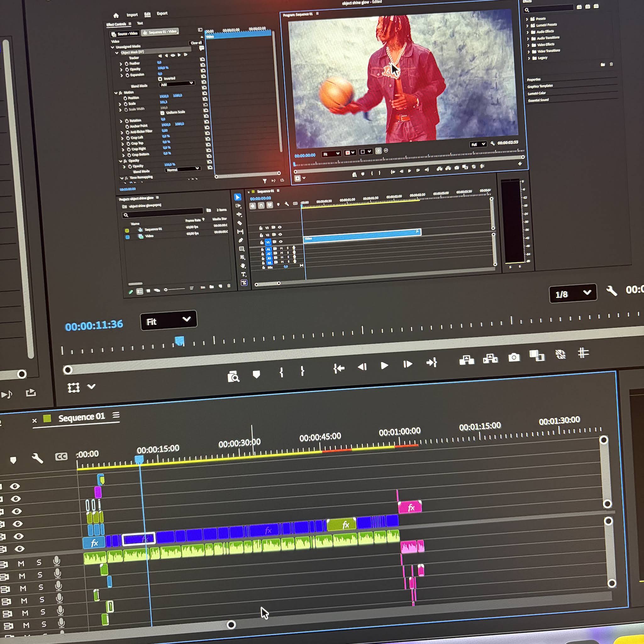Export a frame with the camera icon
This screenshot has width=644, height=644.
click(514, 357)
